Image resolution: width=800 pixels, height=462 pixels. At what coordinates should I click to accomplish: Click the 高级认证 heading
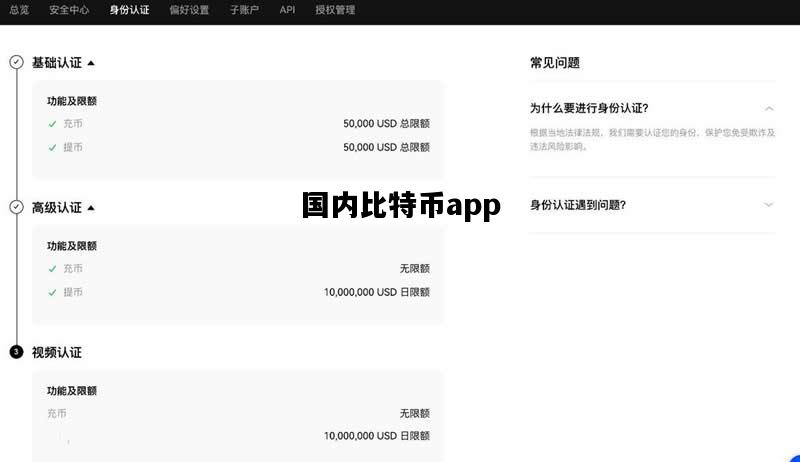click(57, 208)
